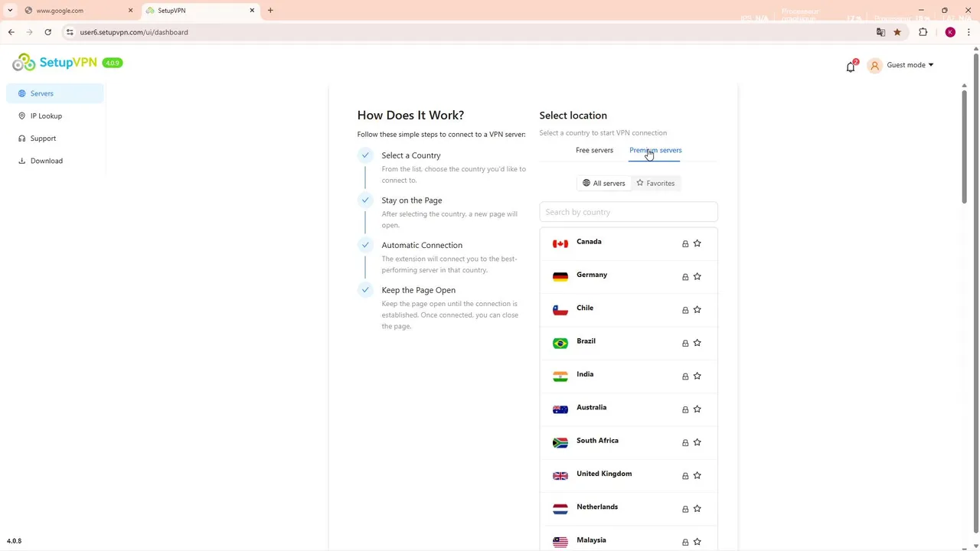This screenshot has width=980, height=551.
Task: Switch to Free servers tab
Action: point(594,150)
